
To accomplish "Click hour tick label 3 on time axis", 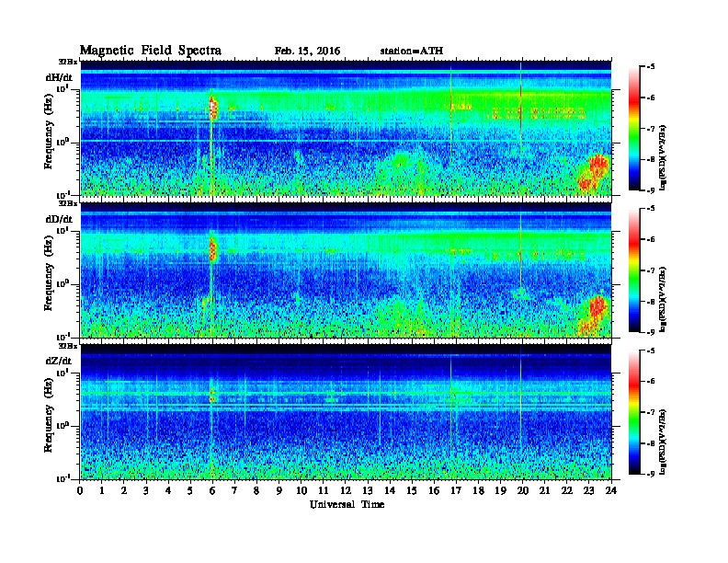I will click(x=146, y=490).
